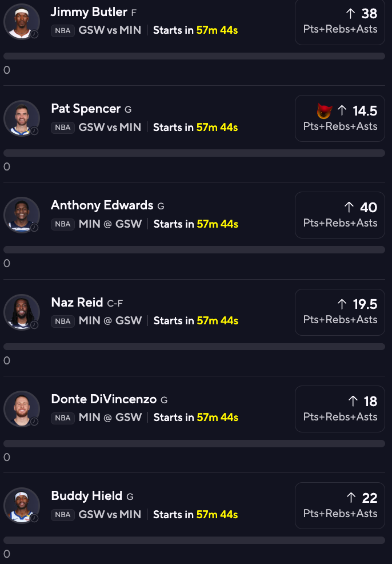Open Donte DiVincenzo's 18 Pts+Rebs+Asts box
Image resolution: width=392 pixels, height=564 pixels.
pyautogui.click(x=340, y=409)
